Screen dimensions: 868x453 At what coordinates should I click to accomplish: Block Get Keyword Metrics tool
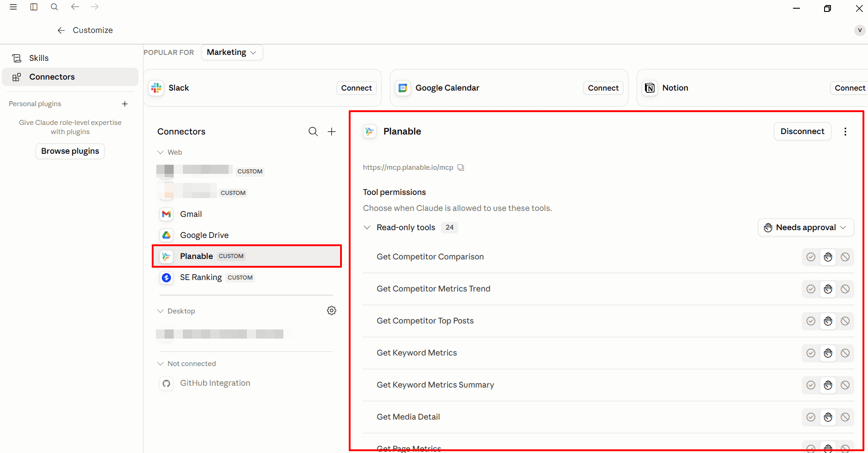click(x=845, y=353)
